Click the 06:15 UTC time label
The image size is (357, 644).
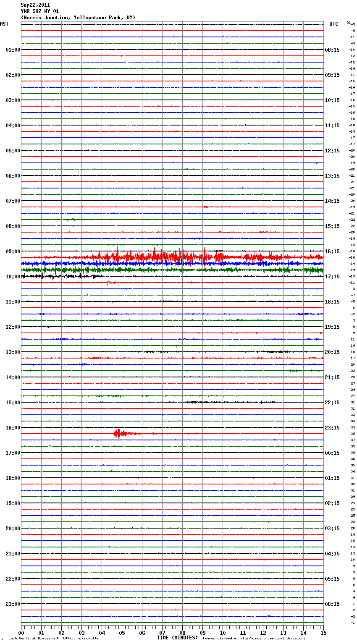(332, 604)
